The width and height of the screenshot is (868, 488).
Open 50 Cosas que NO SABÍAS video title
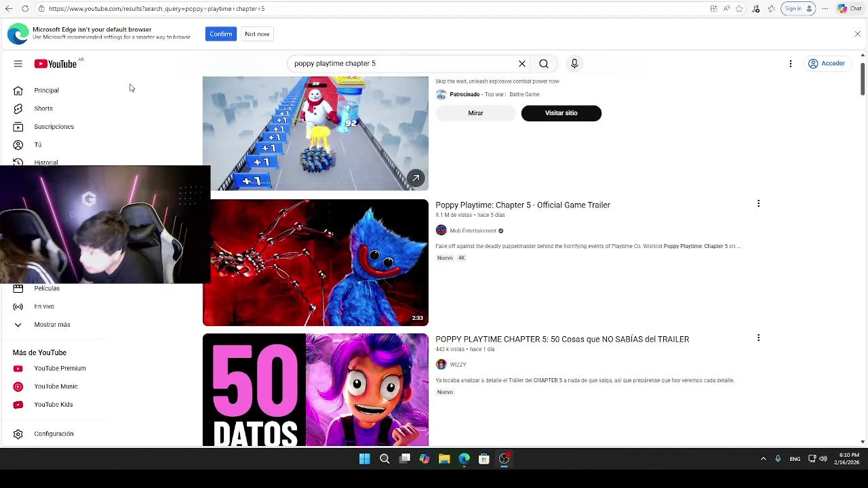[x=562, y=339]
